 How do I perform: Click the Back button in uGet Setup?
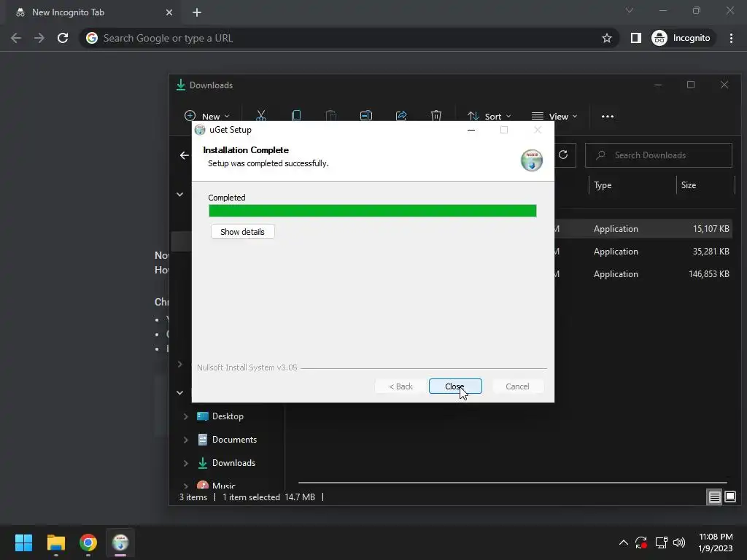tap(400, 386)
